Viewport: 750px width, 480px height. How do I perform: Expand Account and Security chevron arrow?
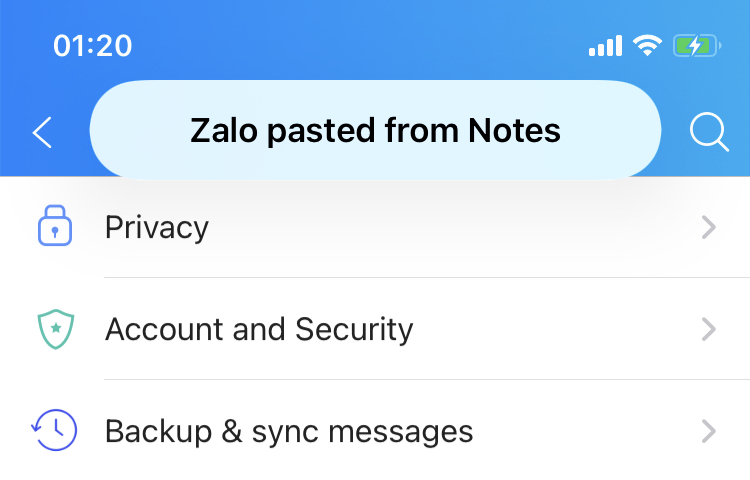(708, 329)
